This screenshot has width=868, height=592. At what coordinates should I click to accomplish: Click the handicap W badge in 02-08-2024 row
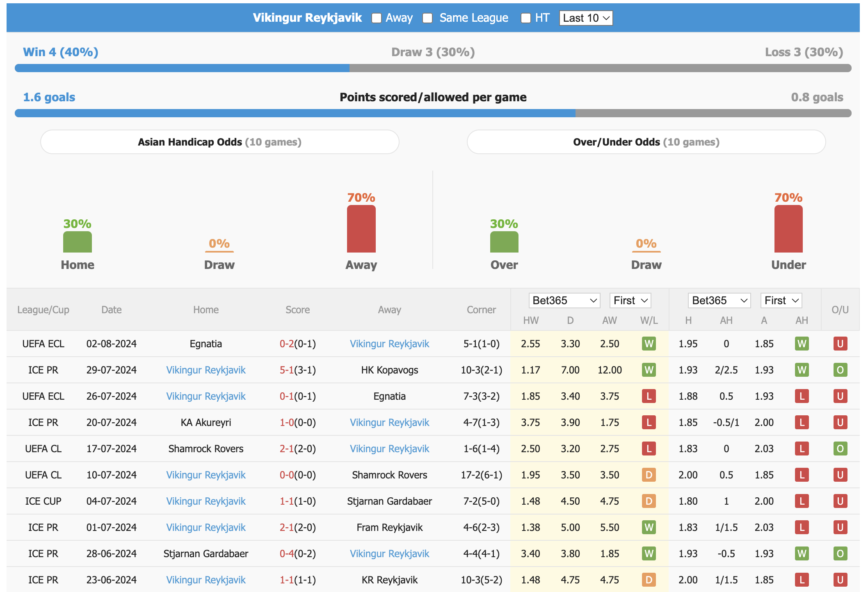point(802,344)
